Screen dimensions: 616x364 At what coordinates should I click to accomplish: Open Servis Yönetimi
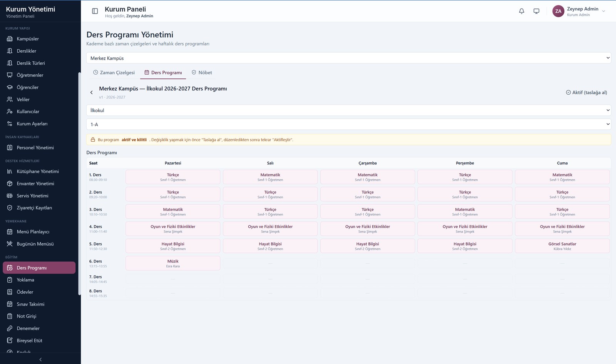[x=39, y=196]
